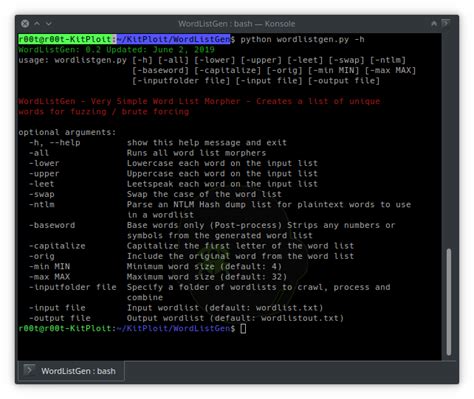Click the 'usage: wordlistgen.py' text
474x399 pixels.
(72, 60)
